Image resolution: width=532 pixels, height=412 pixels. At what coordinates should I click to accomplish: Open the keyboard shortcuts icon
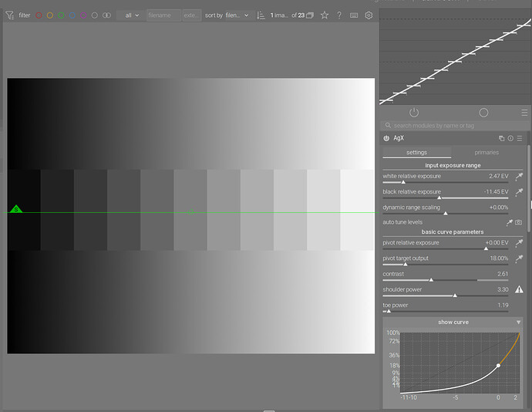pyautogui.click(x=354, y=15)
